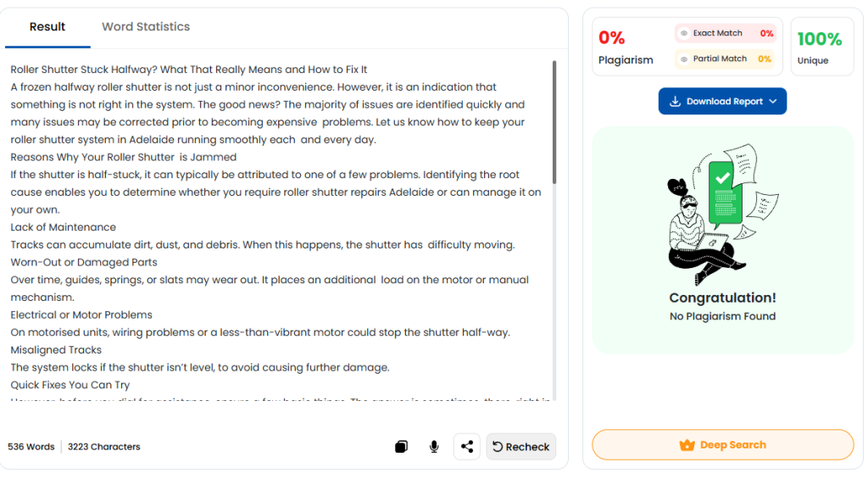Toggle the Exact Match eye icon

(684, 34)
